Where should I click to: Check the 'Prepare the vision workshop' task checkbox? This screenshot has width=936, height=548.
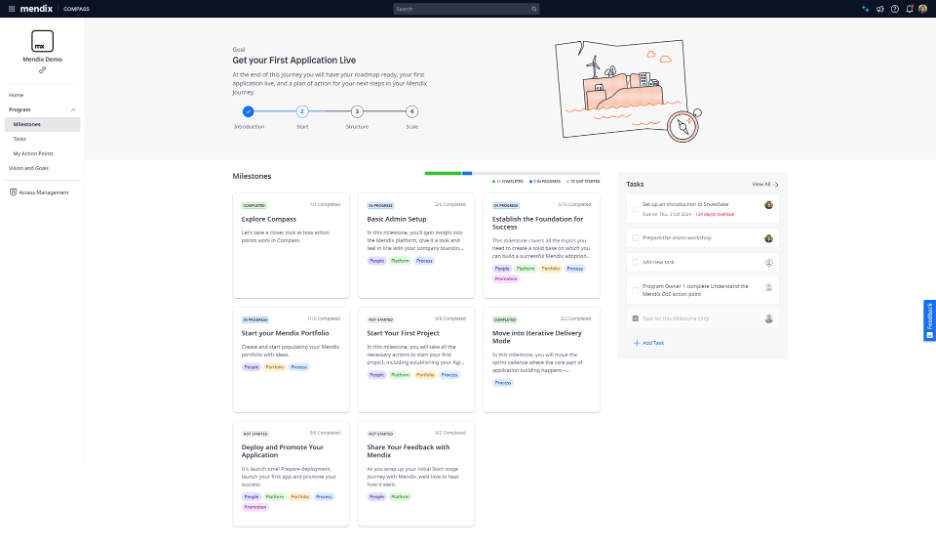pyautogui.click(x=635, y=238)
